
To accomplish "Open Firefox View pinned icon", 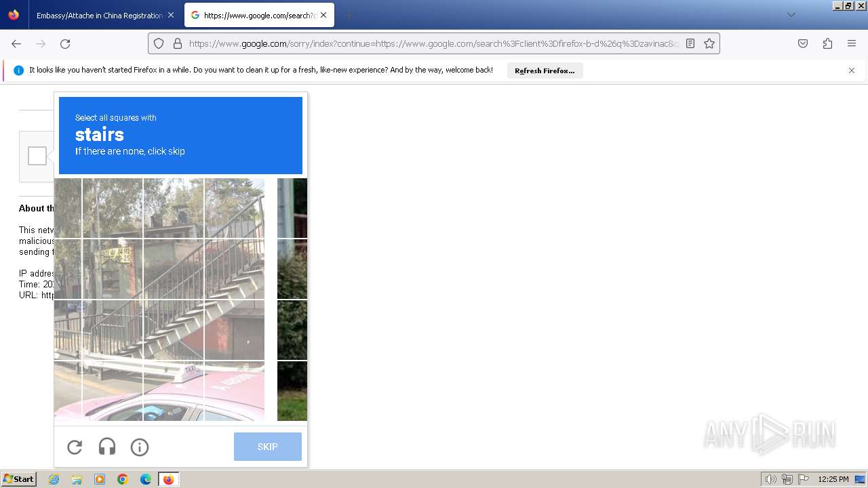I will [14, 15].
